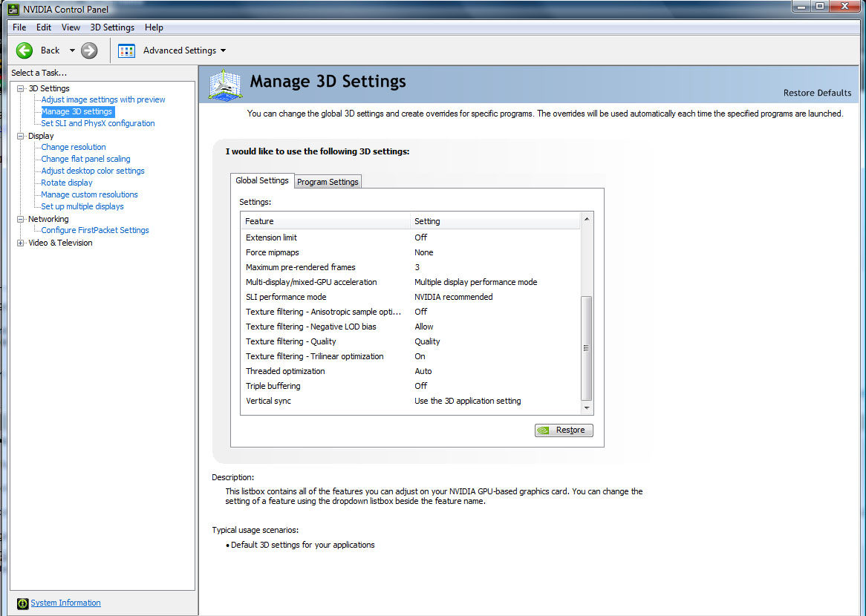Screen dimensions: 866x616
Task: Open the 3D Settings menu
Action: tap(112, 27)
